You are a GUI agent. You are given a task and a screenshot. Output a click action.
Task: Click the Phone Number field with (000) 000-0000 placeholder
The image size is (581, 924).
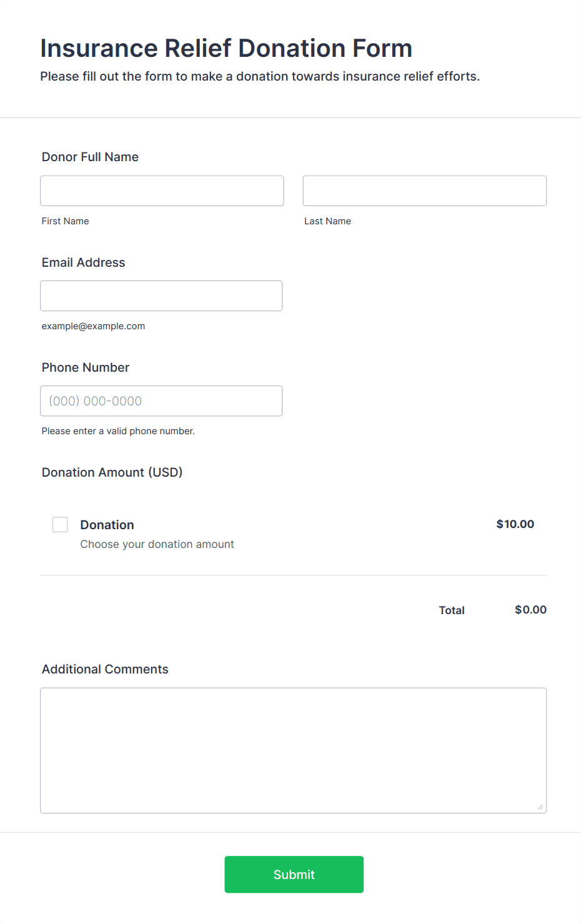[161, 401]
